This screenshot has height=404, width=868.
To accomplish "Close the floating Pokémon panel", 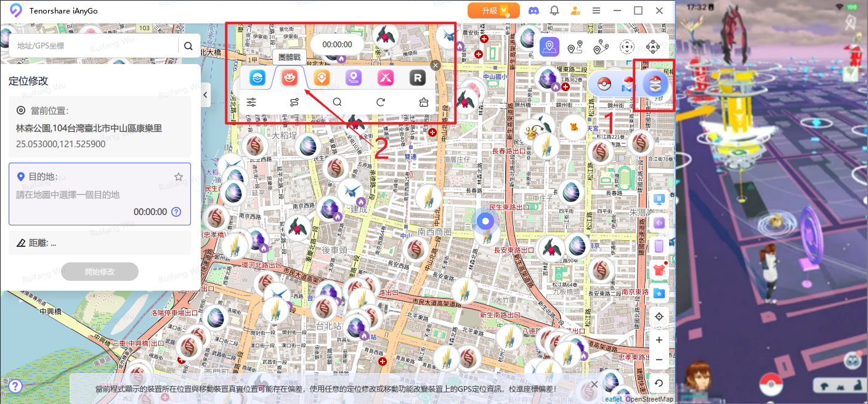I will point(436,65).
